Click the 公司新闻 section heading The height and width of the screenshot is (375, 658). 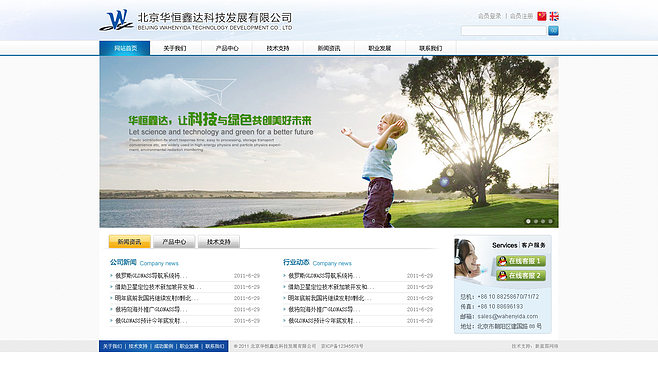[123, 262]
